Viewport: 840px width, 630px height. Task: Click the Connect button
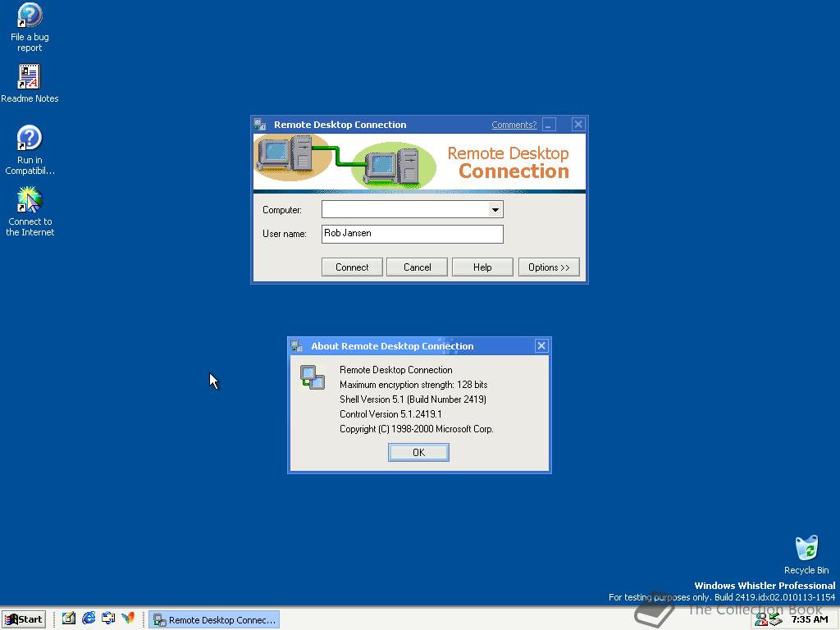coord(352,267)
